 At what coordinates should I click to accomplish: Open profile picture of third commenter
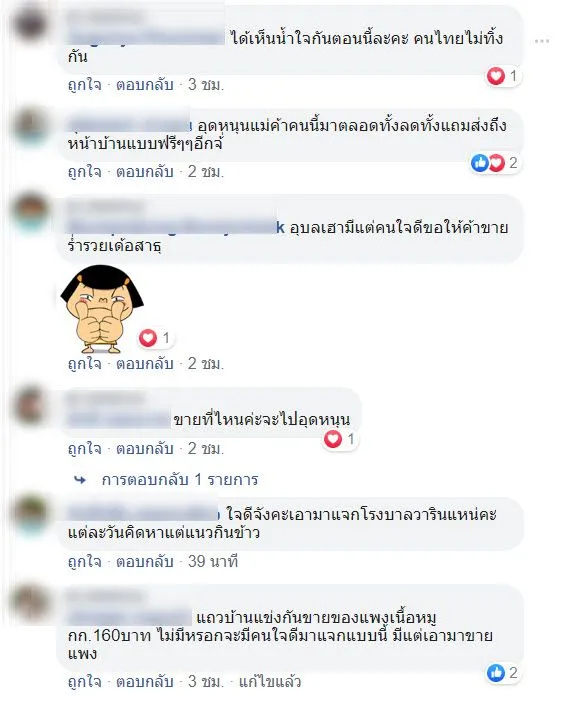(31, 211)
